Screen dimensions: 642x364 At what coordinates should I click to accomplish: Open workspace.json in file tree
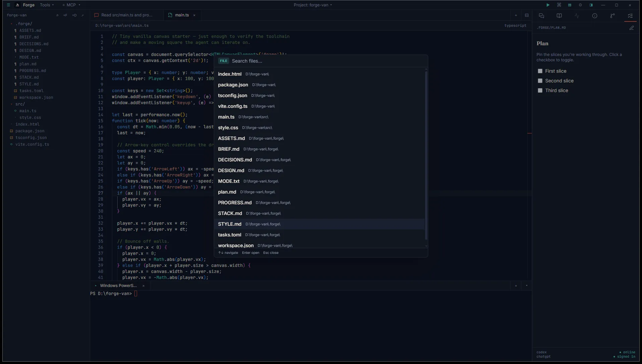[x=36, y=97]
